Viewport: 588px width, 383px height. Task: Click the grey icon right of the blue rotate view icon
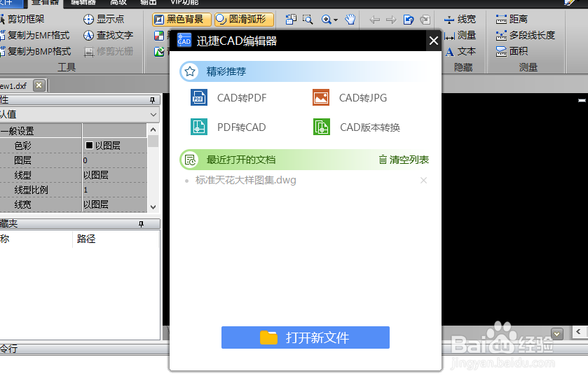[x=425, y=20]
